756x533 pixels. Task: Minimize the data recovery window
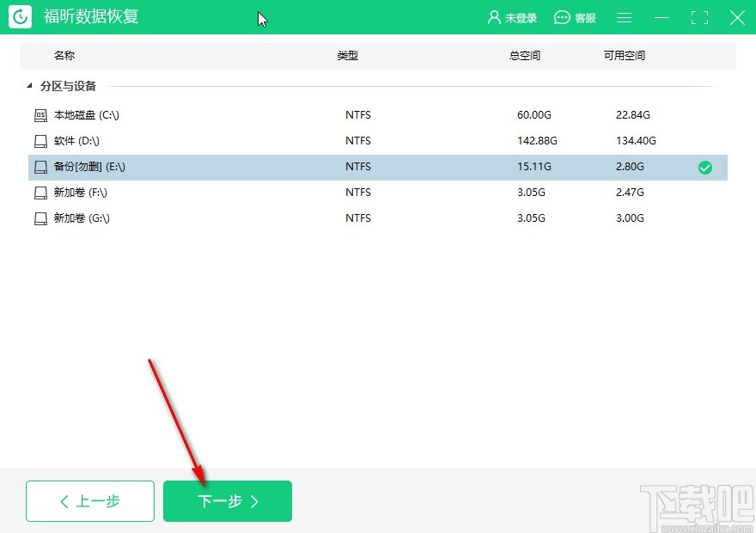[661, 18]
